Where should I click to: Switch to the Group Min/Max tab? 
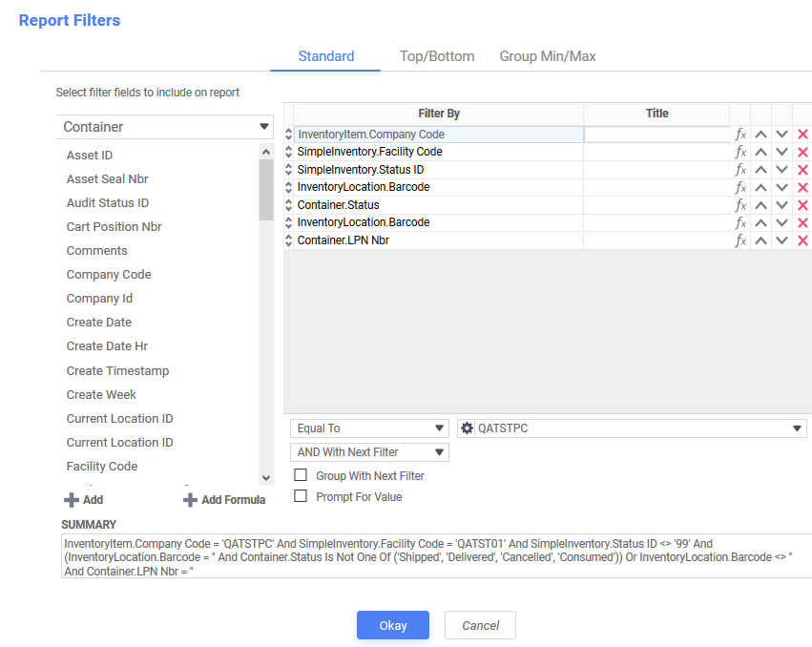point(548,55)
